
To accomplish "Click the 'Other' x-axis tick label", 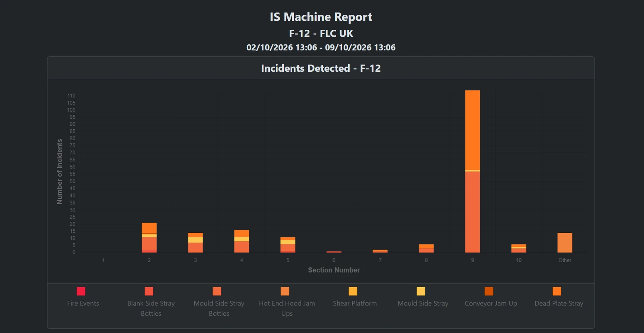I will 565,260.
